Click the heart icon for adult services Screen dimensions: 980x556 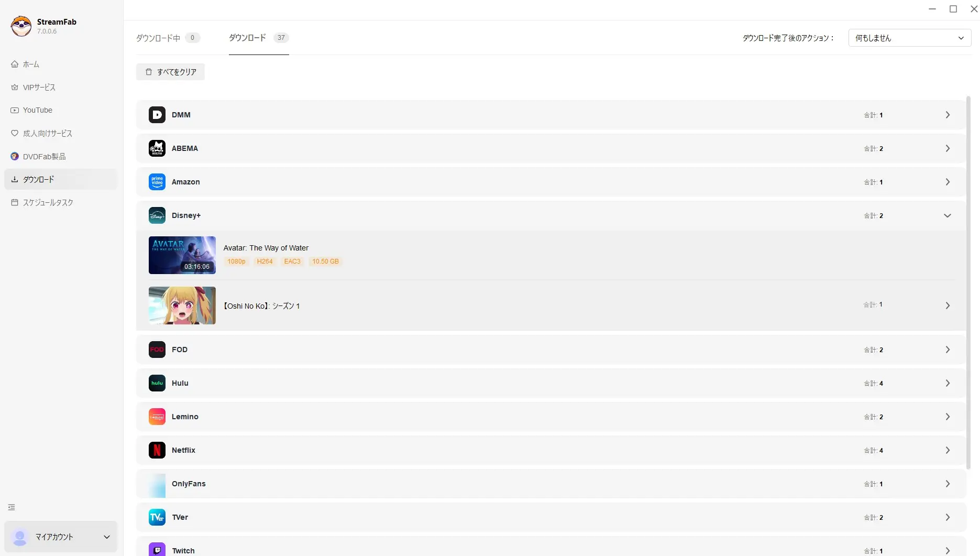(x=15, y=134)
